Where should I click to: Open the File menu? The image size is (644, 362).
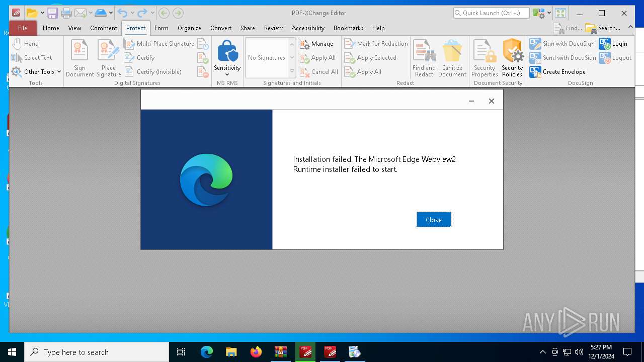click(x=23, y=28)
